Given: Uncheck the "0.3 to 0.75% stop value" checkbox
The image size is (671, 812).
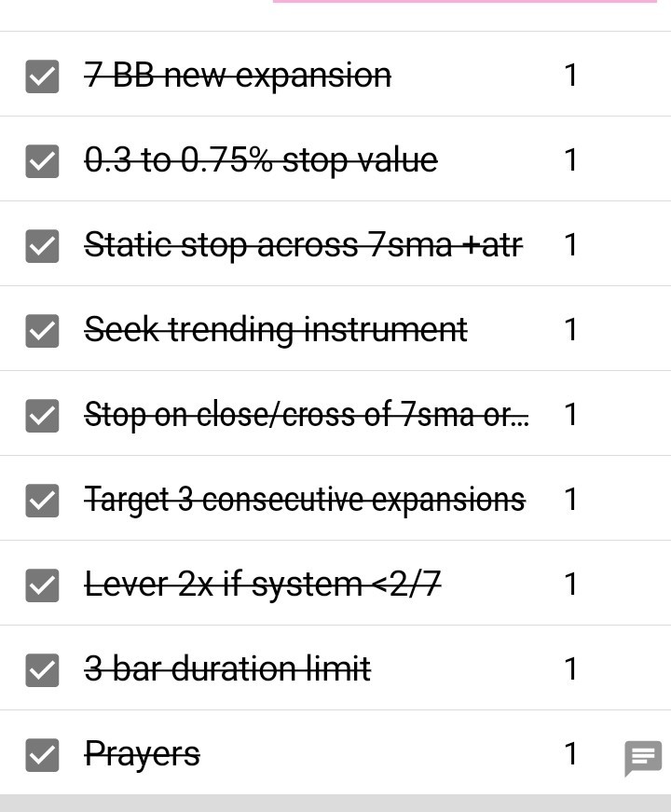Looking at the screenshot, I should click(x=42, y=161).
